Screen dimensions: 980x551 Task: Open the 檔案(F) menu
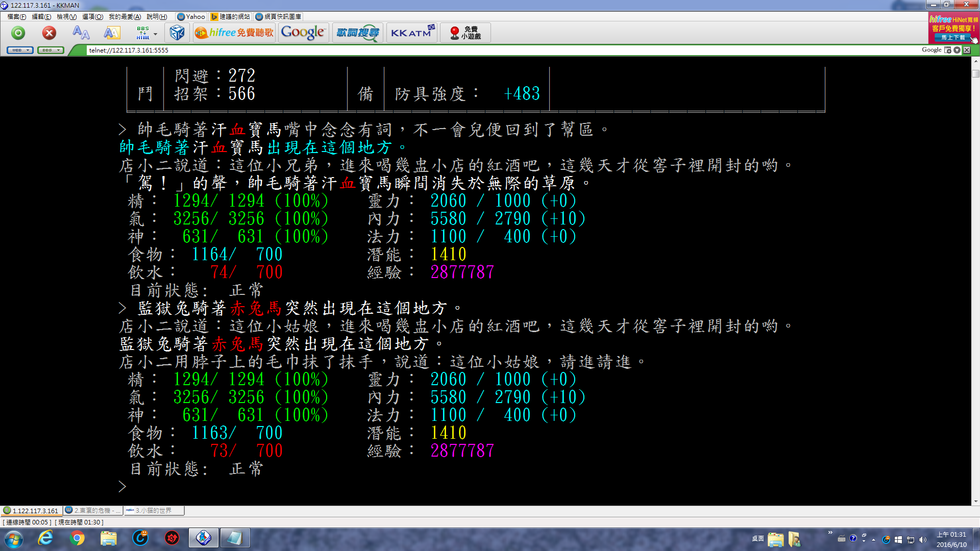click(16, 17)
